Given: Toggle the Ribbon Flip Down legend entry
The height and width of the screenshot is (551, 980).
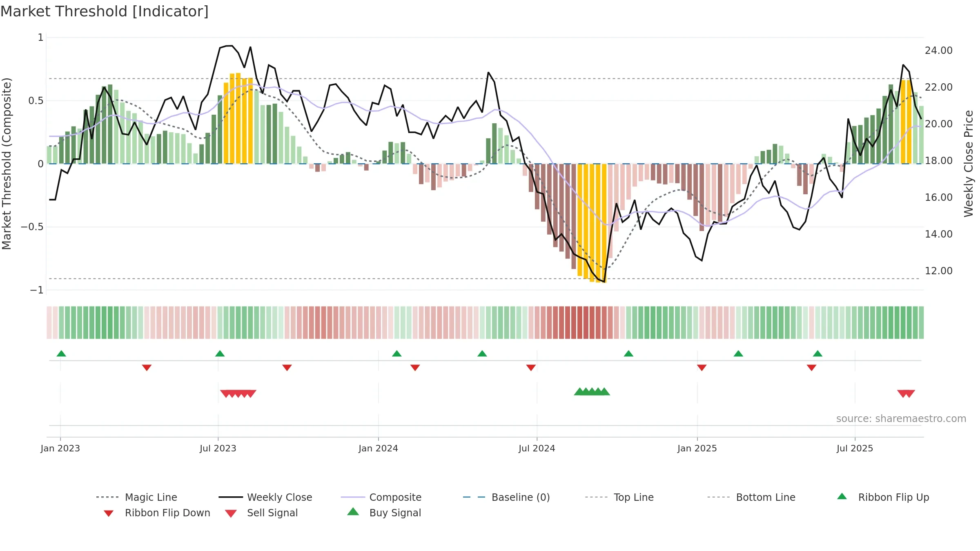Looking at the screenshot, I should (156, 513).
